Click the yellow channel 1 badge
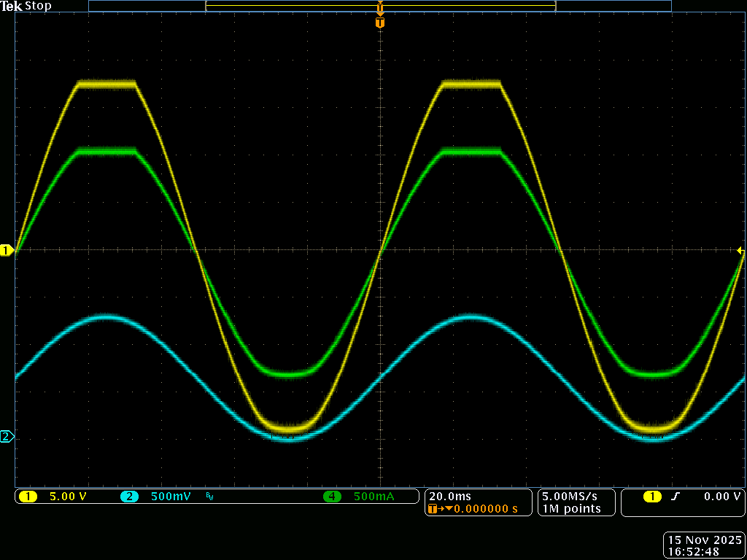 tap(28, 497)
